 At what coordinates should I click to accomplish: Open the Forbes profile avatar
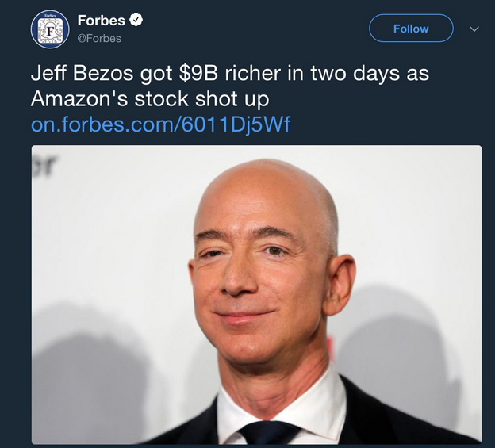click(50, 29)
